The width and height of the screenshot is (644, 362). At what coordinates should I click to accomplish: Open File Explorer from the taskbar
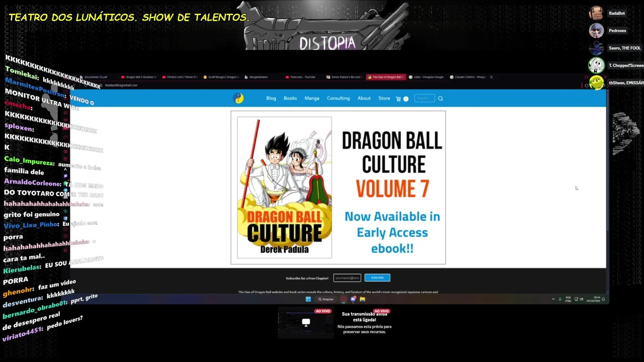point(362,299)
